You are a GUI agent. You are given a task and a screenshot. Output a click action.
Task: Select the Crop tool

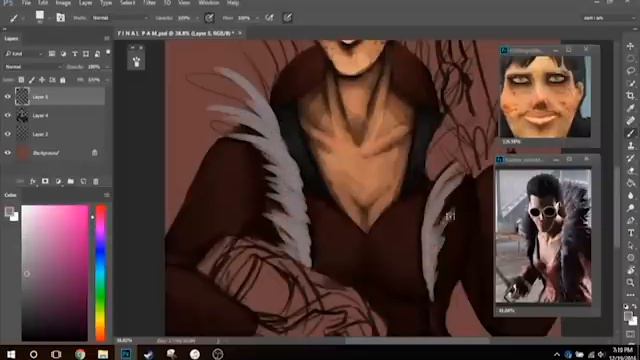click(x=631, y=96)
